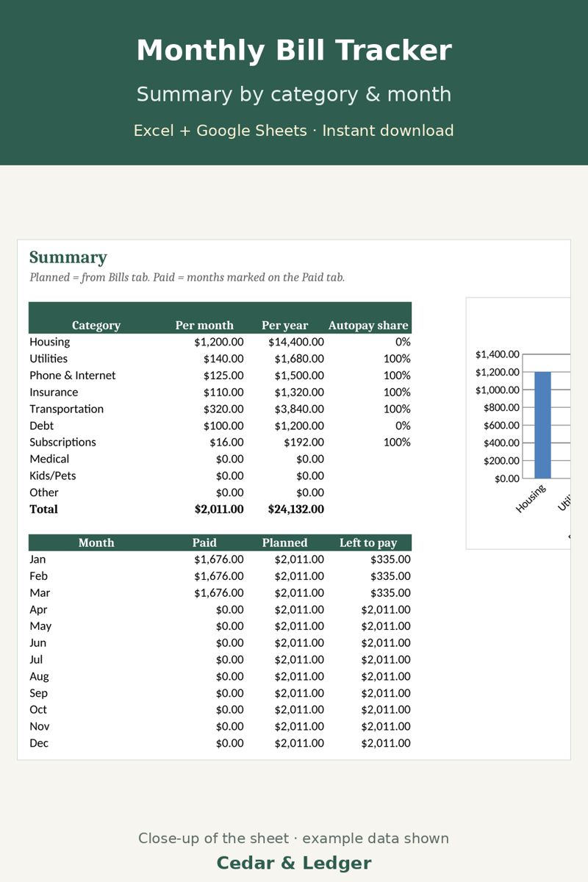Select the "Jul" month row label
The height and width of the screenshot is (882, 588).
click(x=36, y=659)
